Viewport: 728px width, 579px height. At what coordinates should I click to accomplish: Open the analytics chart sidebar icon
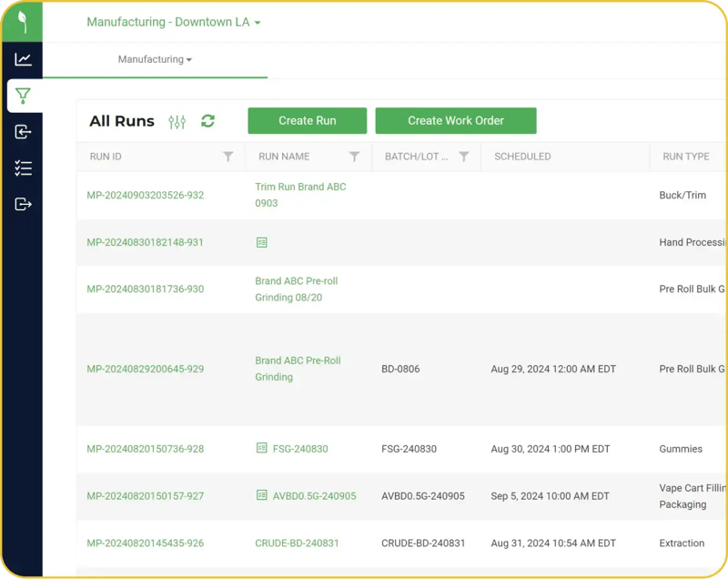pos(23,59)
